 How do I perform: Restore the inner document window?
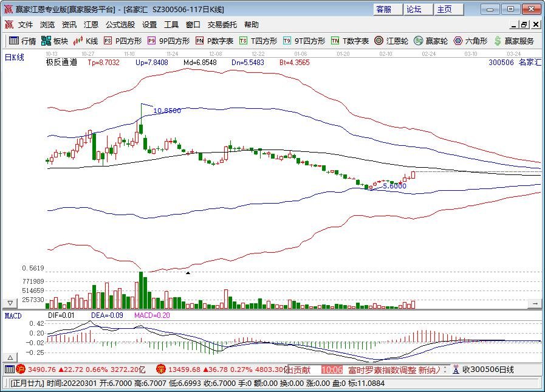click(524, 25)
